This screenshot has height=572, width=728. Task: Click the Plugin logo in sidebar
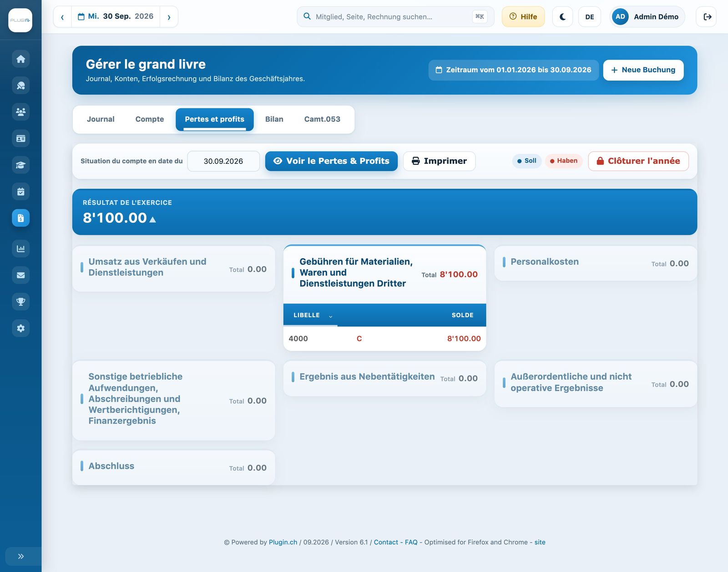[x=20, y=20]
